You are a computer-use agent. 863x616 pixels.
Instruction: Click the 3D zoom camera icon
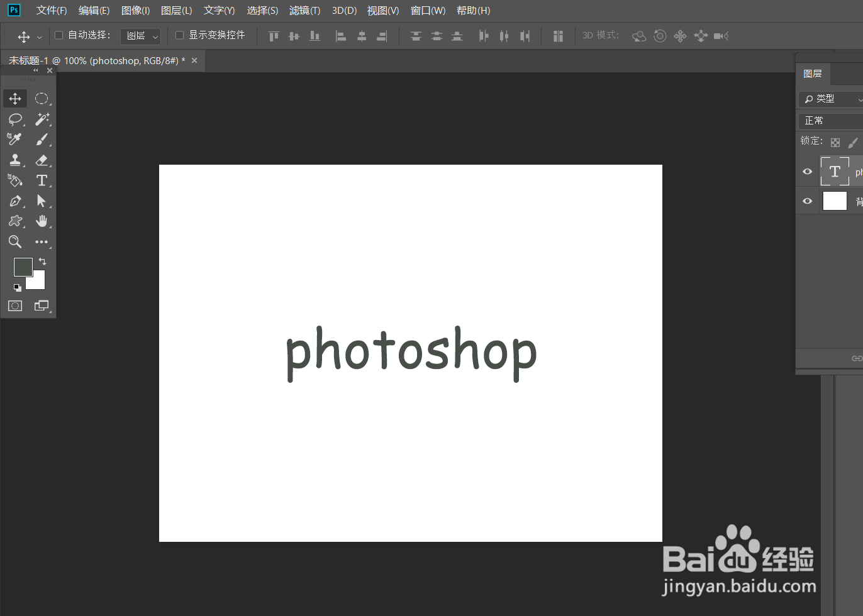click(721, 36)
